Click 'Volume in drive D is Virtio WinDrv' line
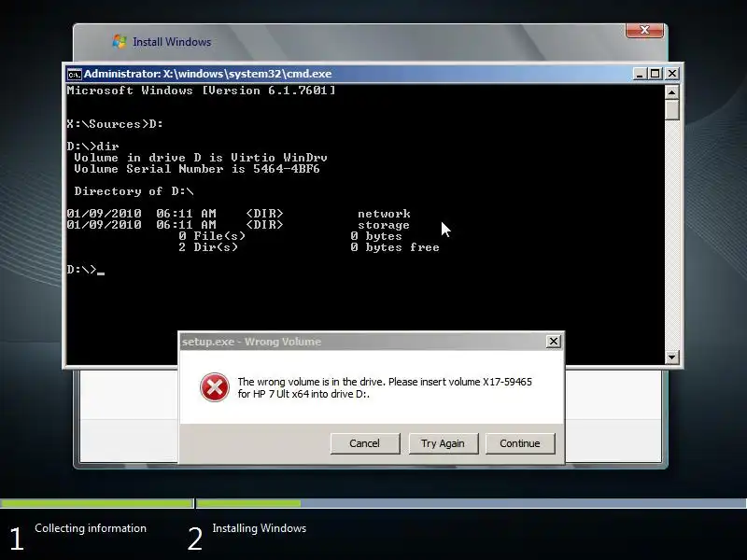This screenshot has width=747, height=560. point(201,158)
